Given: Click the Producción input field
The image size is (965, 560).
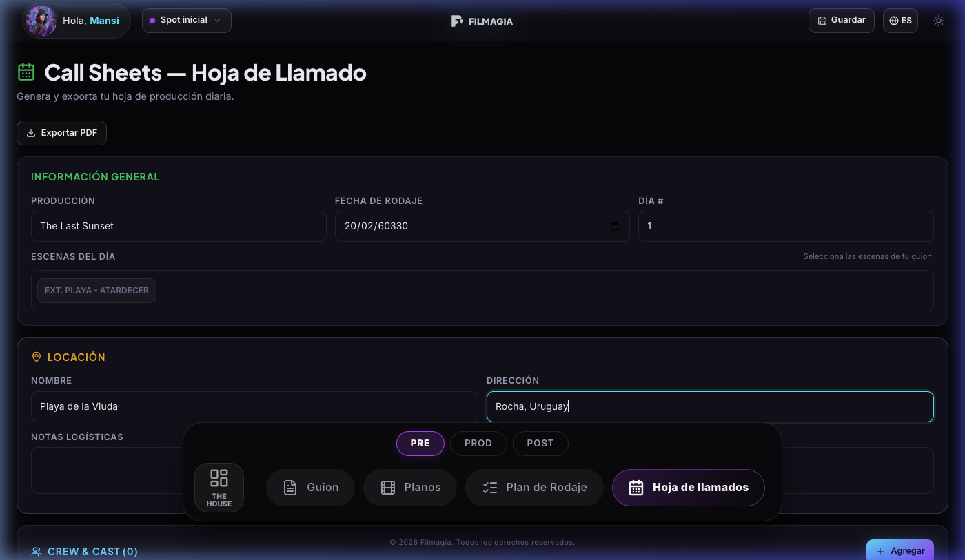Looking at the screenshot, I should pos(179,226).
